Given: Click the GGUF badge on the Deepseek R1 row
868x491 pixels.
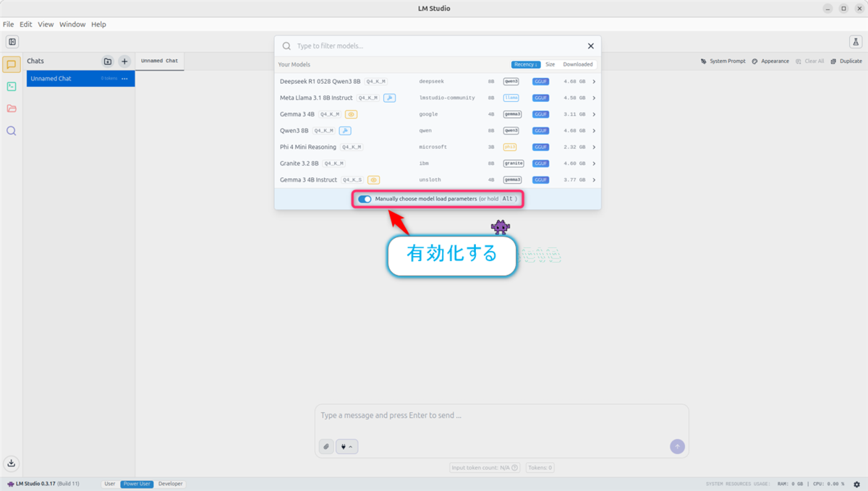Looking at the screenshot, I should click(x=541, y=82).
